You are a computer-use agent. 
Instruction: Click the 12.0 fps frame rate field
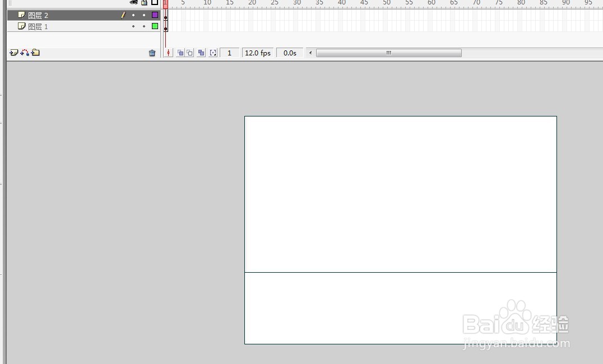click(x=258, y=53)
